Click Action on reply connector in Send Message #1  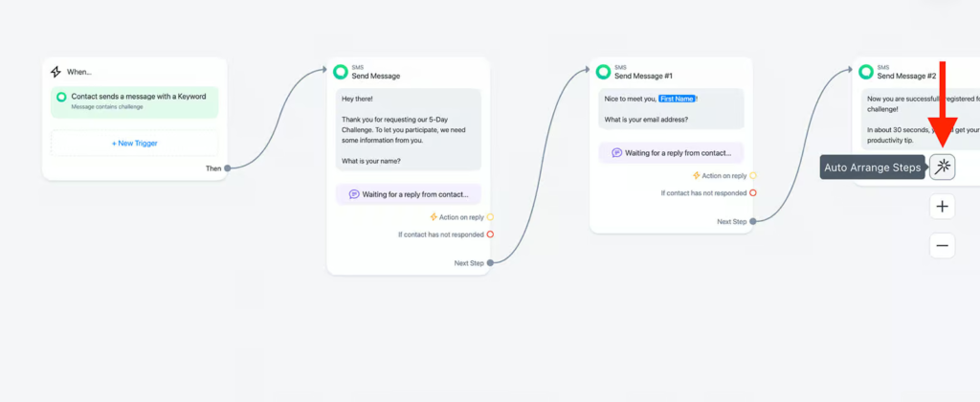pos(753,175)
